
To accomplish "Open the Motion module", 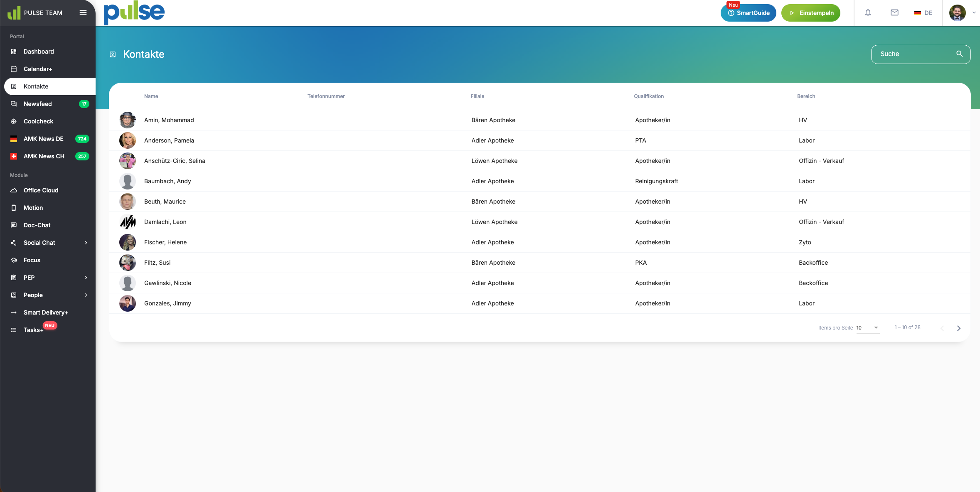I will [x=33, y=208].
